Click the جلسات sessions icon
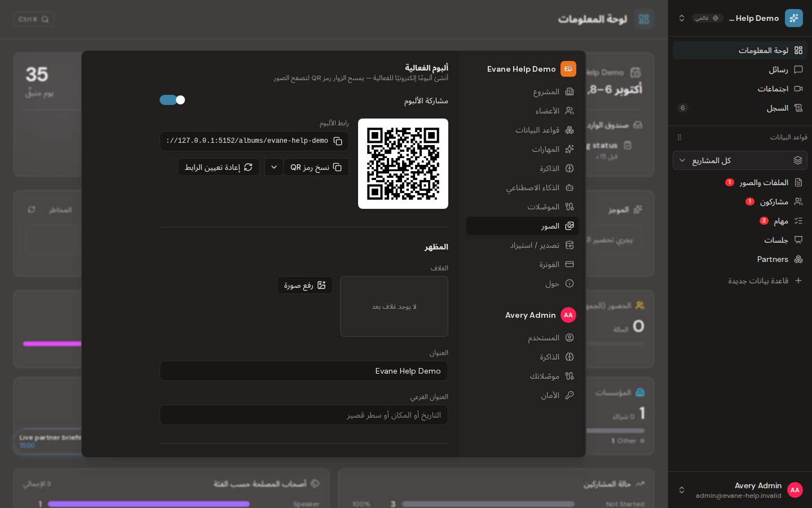 tap(798, 240)
